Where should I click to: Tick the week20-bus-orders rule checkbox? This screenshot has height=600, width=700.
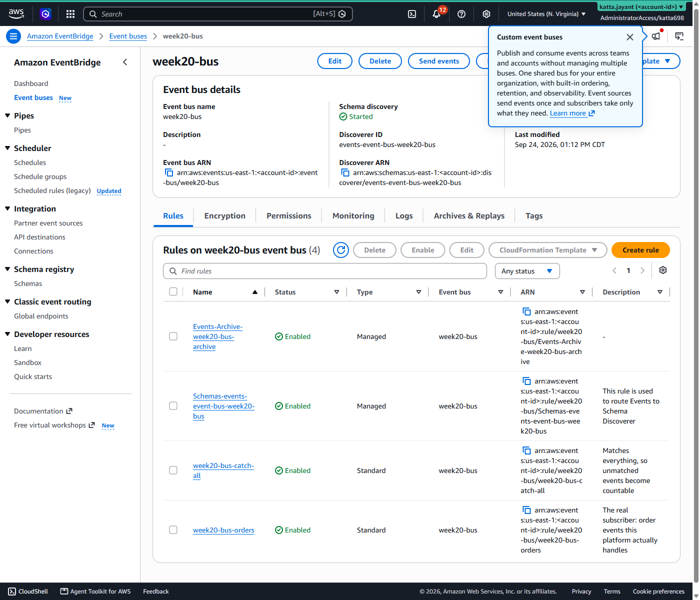point(173,529)
